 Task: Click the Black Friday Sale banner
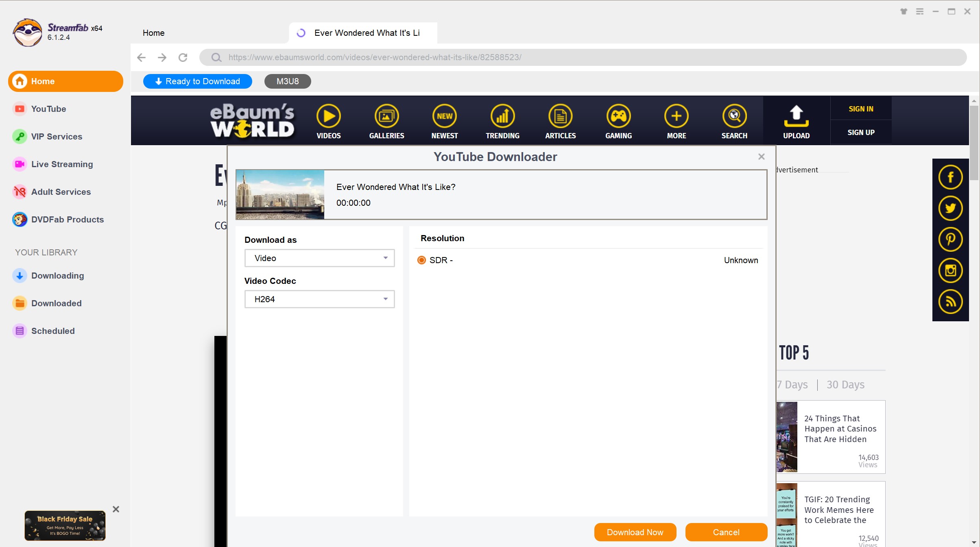[65, 525]
